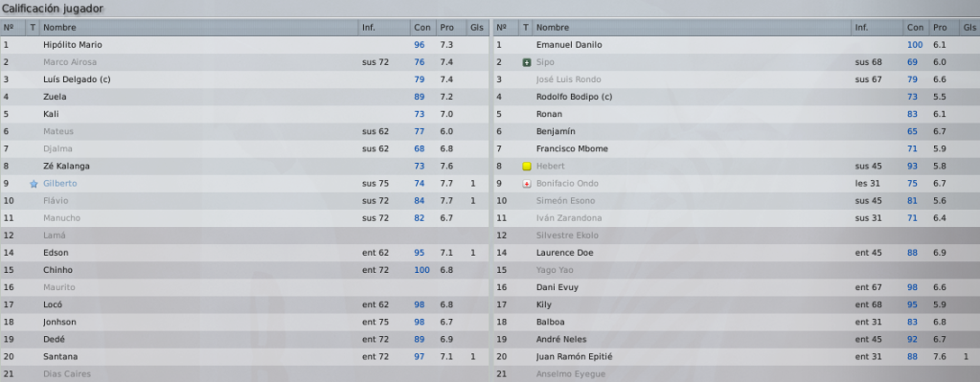This screenshot has width=980, height=382.
Task: Open player Juan Ramón Epitié
Action: coord(575,356)
